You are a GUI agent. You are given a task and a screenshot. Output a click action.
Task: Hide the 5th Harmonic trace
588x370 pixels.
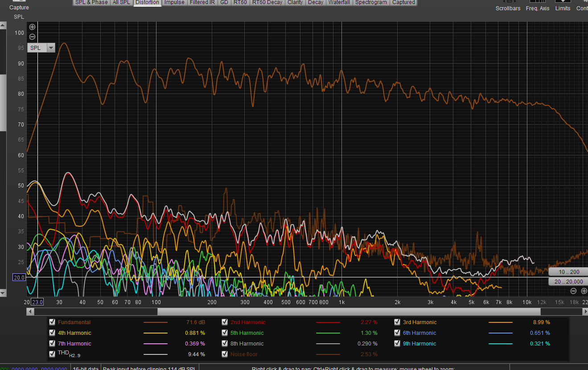pyautogui.click(x=225, y=333)
